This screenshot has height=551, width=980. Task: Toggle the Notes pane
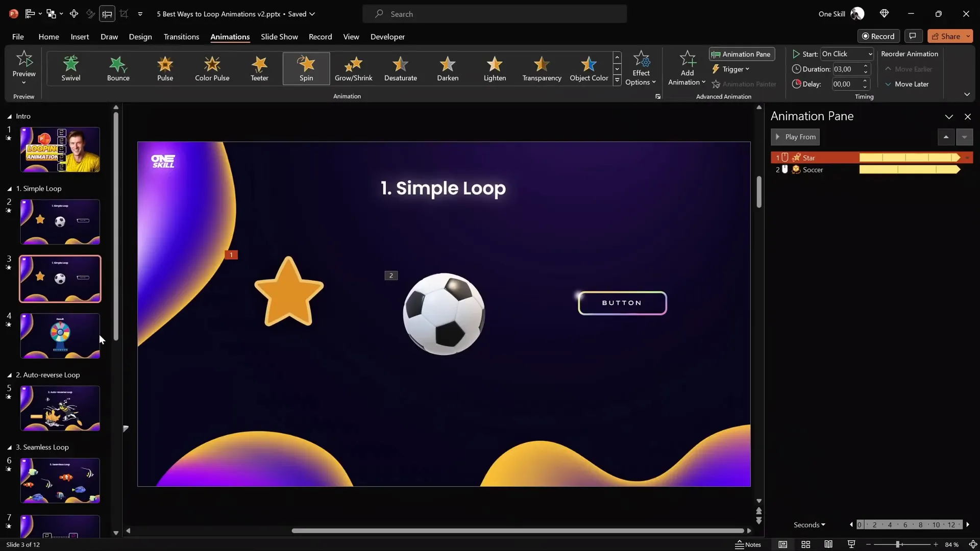click(x=748, y=545)
